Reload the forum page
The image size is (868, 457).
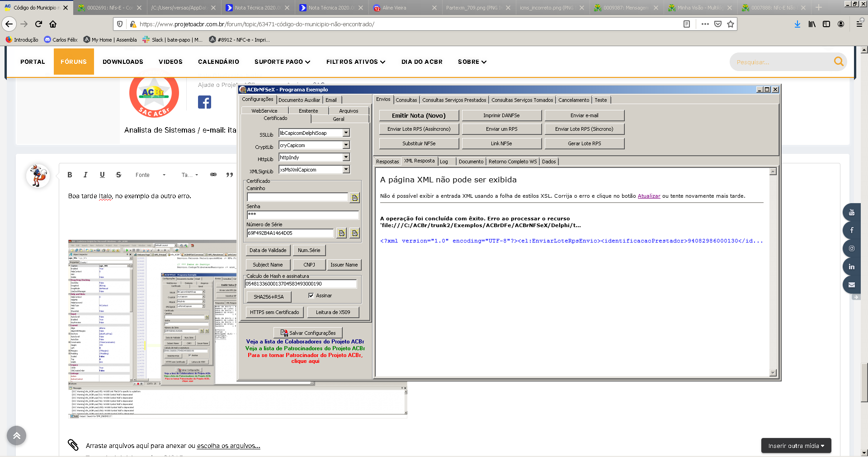(x=38, y=24)
